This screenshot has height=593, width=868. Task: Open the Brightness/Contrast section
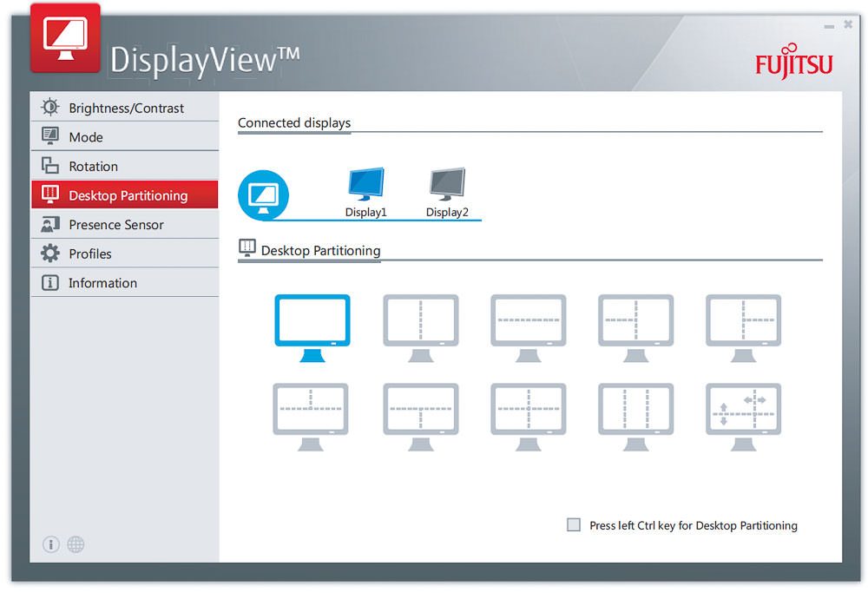coord(125,108)
